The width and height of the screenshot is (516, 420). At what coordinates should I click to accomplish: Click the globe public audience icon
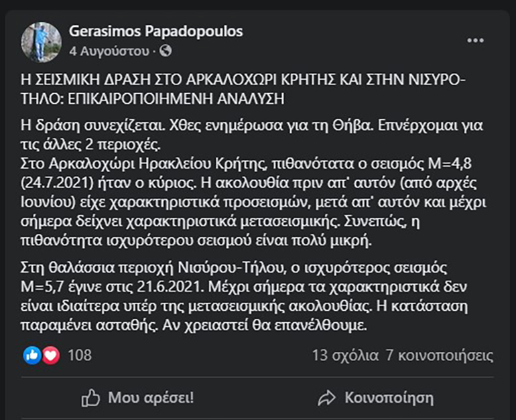click(166, 50)
